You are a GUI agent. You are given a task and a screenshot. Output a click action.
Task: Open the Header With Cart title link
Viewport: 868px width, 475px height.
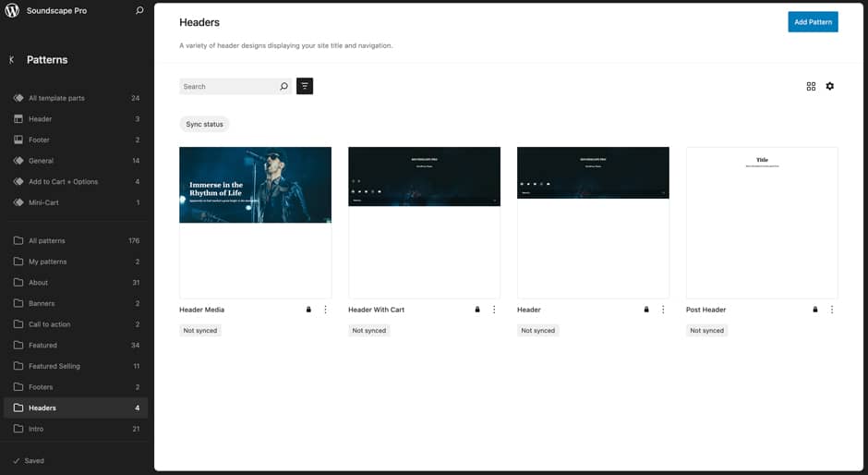[376, 310]
